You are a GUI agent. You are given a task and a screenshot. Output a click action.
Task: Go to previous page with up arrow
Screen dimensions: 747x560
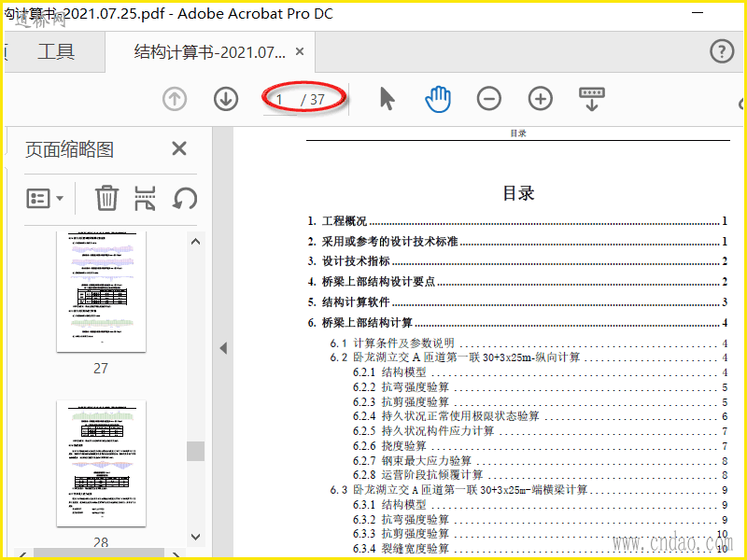[175, 99]
